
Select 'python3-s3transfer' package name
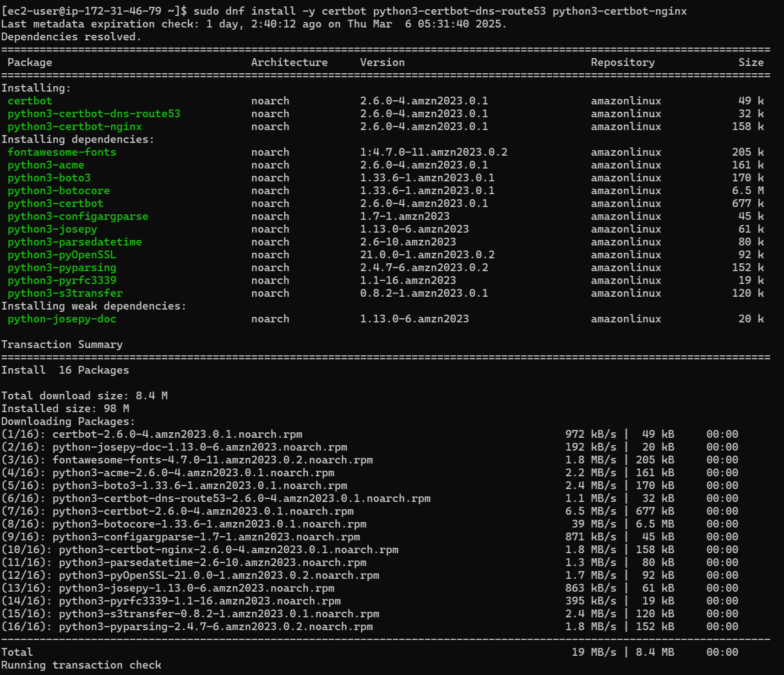click(x=65, y=293)
